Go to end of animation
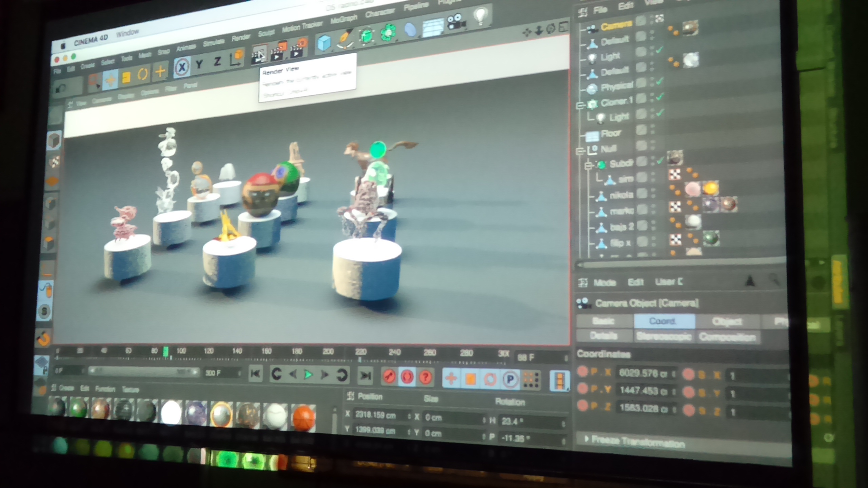Image resolution: width=868 pixels, height=488 pixels. pos(365,375)
